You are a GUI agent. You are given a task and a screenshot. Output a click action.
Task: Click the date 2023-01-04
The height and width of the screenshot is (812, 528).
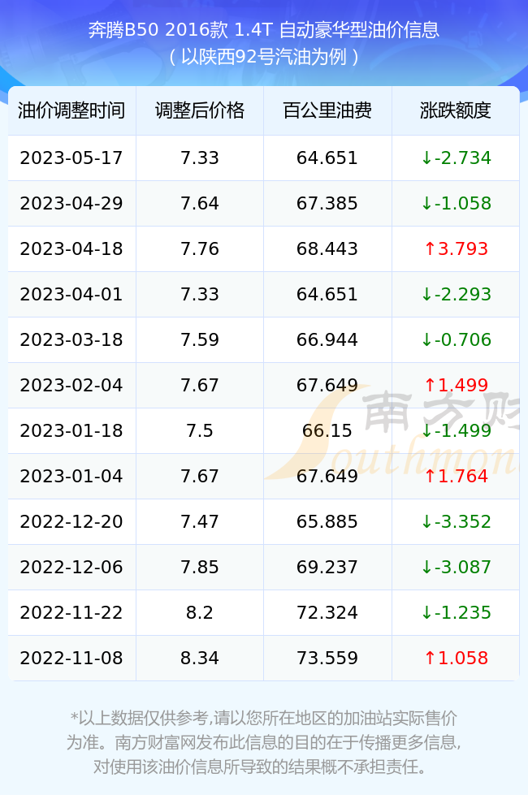[x=71, y=477]
